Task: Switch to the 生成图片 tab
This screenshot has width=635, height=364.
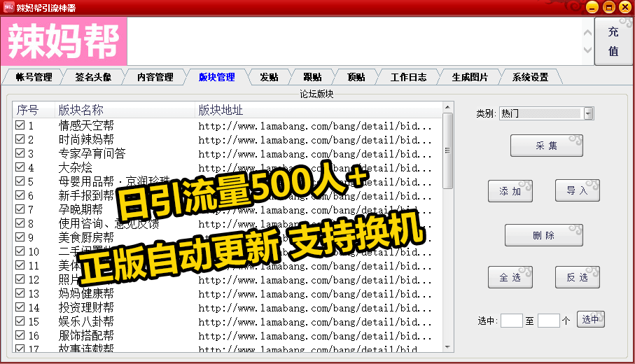Action: coord(470,77)
